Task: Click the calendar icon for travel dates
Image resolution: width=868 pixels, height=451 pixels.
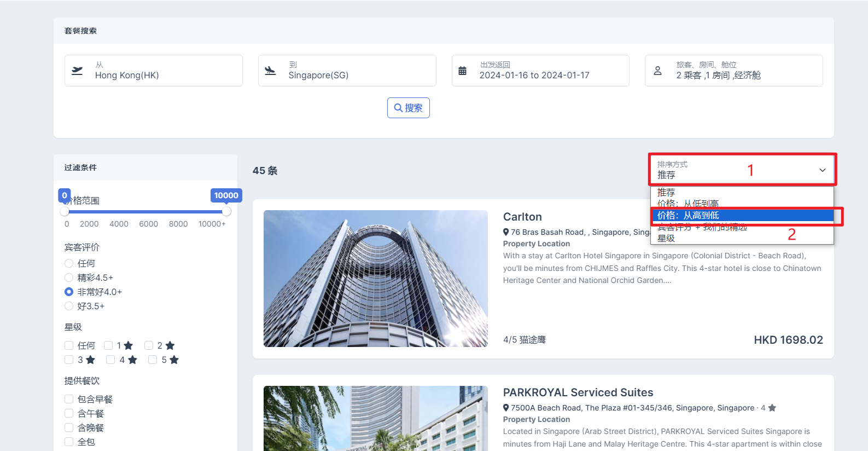Action: pyautogui.click(x=462, y=71)
